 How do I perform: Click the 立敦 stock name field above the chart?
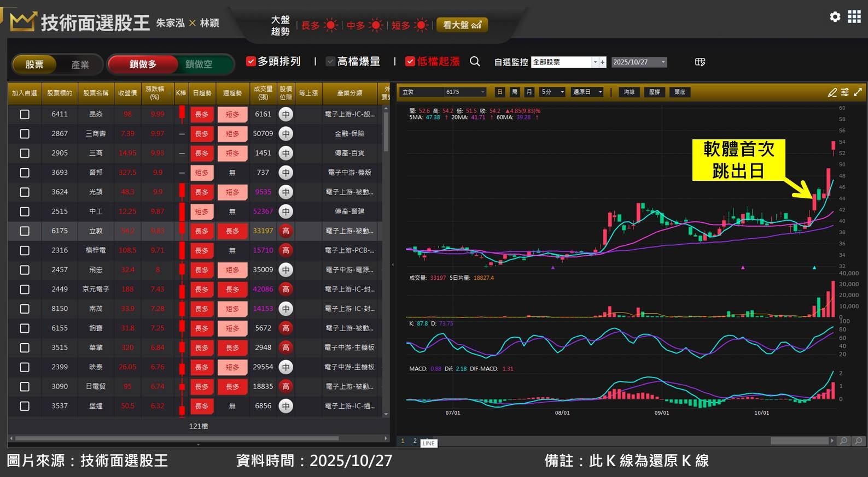[x=421, y=92]
